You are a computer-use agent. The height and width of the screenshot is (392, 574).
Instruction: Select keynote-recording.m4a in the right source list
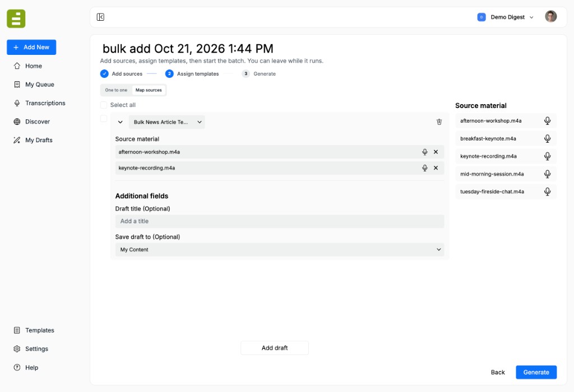tap(506, 156)
